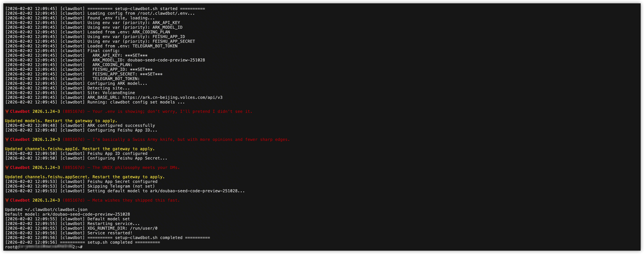Viewport: 644px width, 254px height.
Task: Click lobster icon beside "Meta wishes" banner
Action: click(7, 200)
